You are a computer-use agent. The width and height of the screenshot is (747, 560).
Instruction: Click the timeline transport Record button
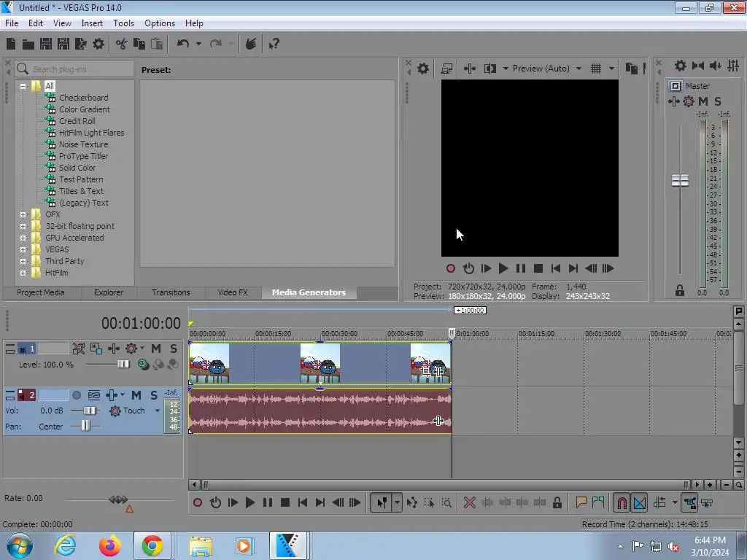pos(198,502)
